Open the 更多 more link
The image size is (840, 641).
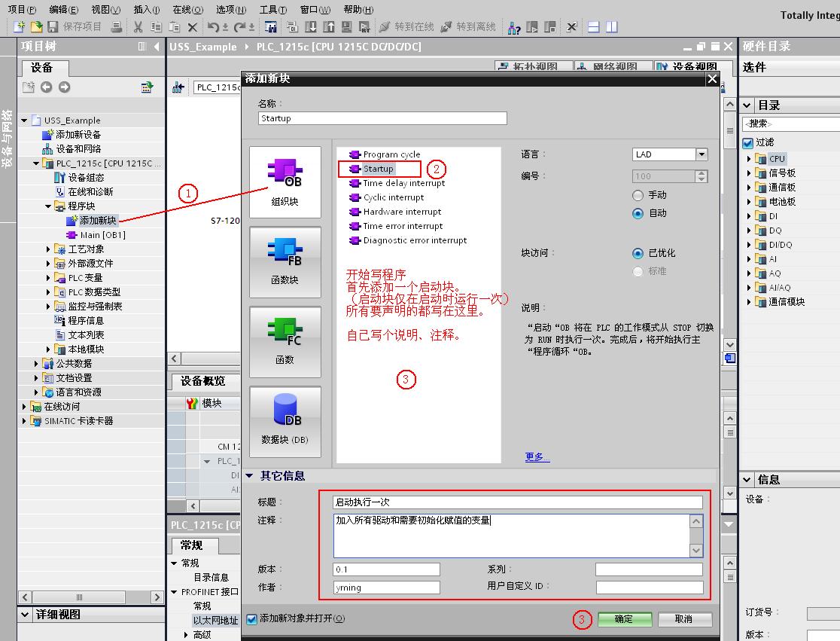click(537, 456)
